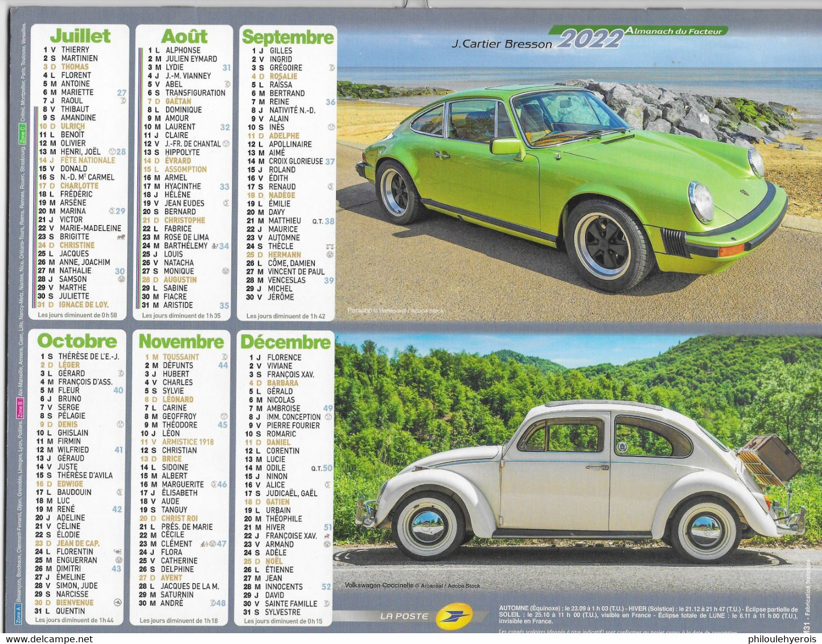
Task: Select 31 S Sylvestre in Décembre
Action: click(x=272, y=612)
